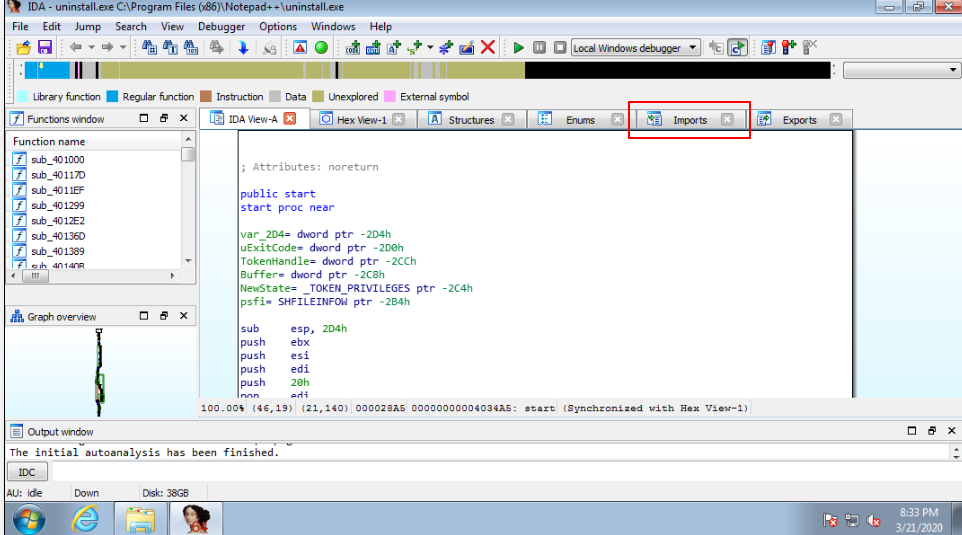
Task: Click the green circle icon in toolbar
Action: (321, 47)
